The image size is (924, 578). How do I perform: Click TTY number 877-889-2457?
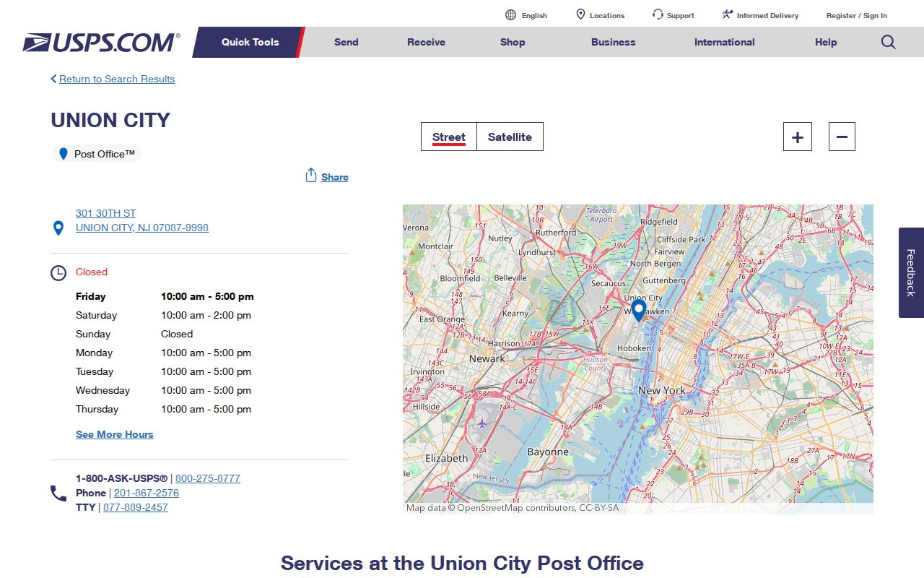coord(136,507)
